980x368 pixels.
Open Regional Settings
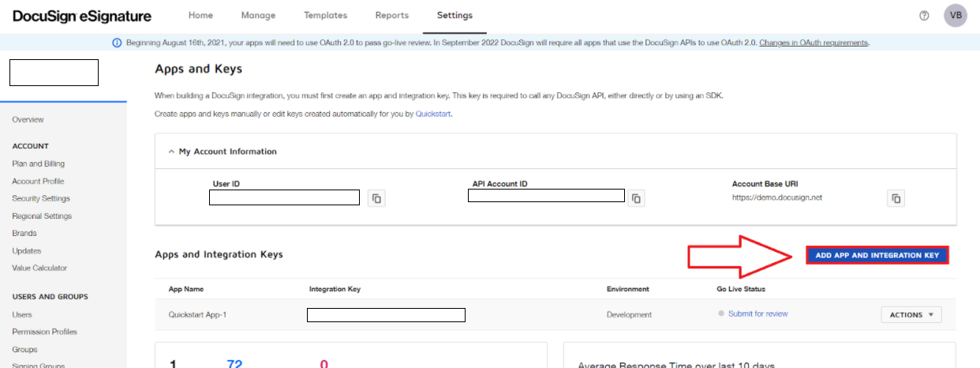[42, 216]
